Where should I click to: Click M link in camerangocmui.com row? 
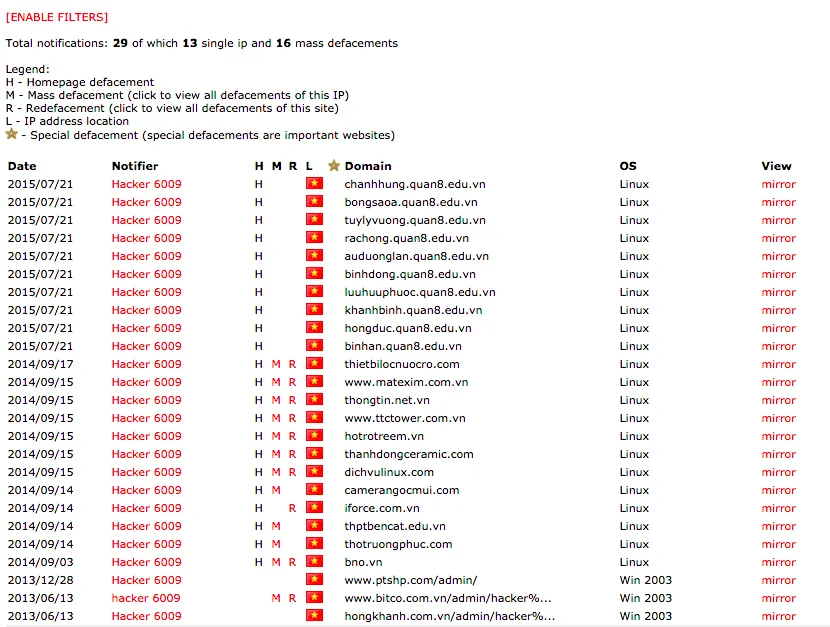tap(276, 490)
